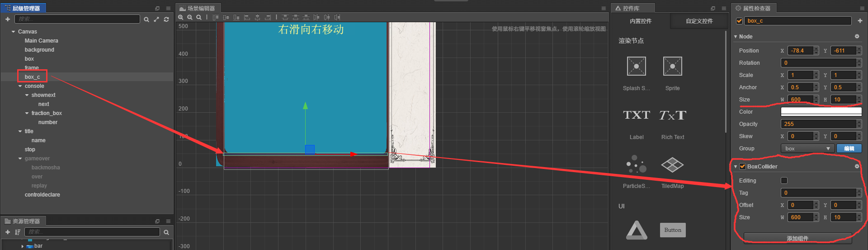868x250 pixels.
Task: Distribute nodes by right edges
Action: 337,17
